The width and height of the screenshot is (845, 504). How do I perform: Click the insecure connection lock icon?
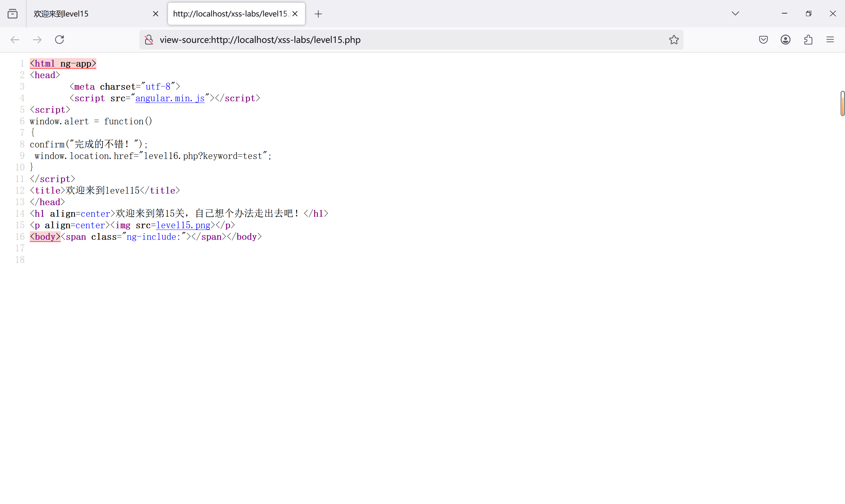coord(149,40)
